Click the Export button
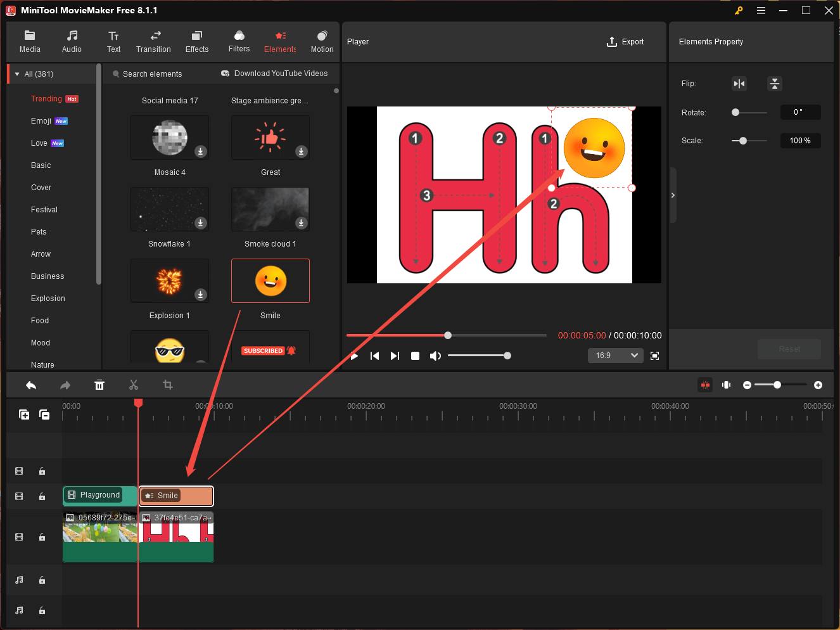 pyautogui.click(x=625, y=42)
